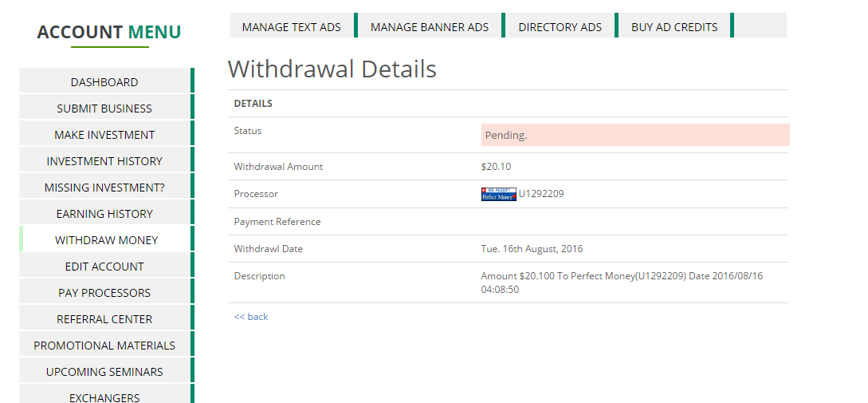The height and width of the screenshot is (403, 868).
Task: View Investment History page
Action: pyautogui.click(x=104, y=161)
